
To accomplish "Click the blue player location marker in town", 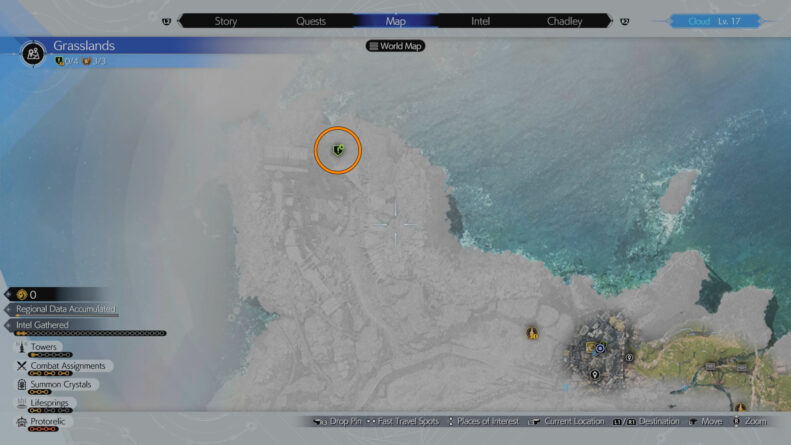I will (600, 348).
